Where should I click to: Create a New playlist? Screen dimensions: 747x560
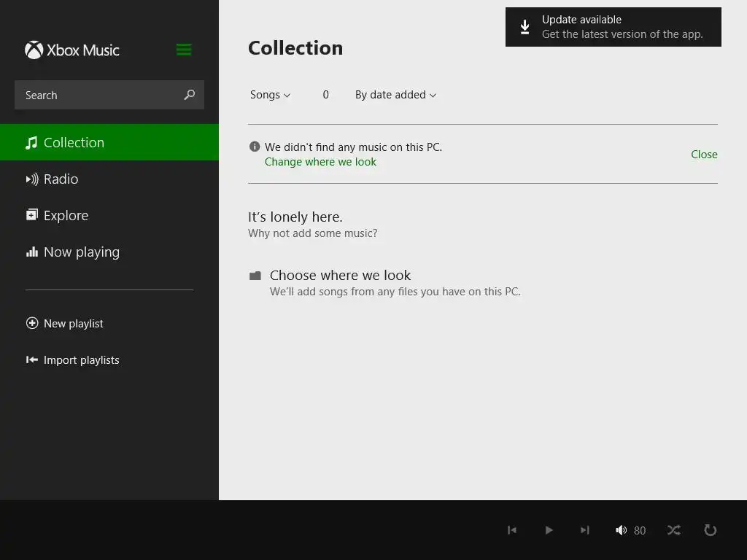click(x=65, y=323)
